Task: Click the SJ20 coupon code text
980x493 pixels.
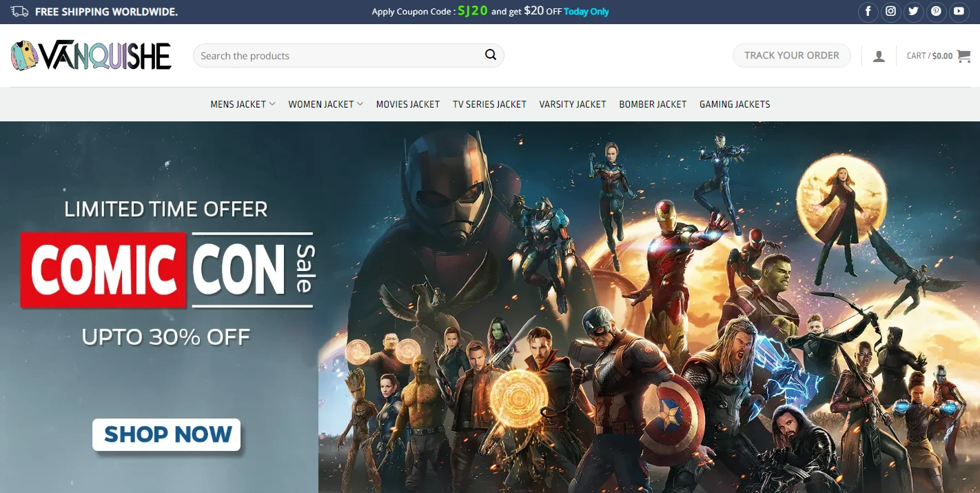Action: (473, 11)
